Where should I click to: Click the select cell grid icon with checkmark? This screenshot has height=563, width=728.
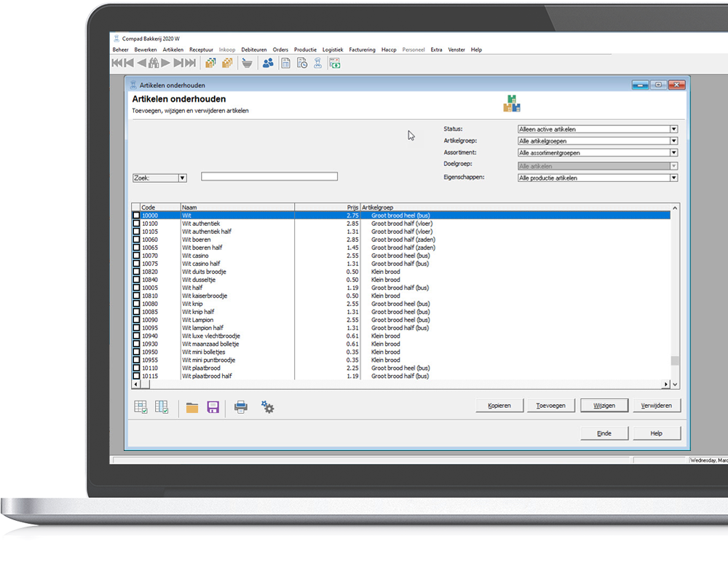(141, 407)
